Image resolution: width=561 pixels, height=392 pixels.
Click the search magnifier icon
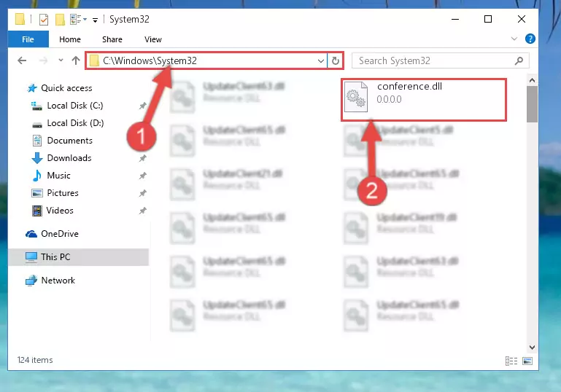point(519,60)
